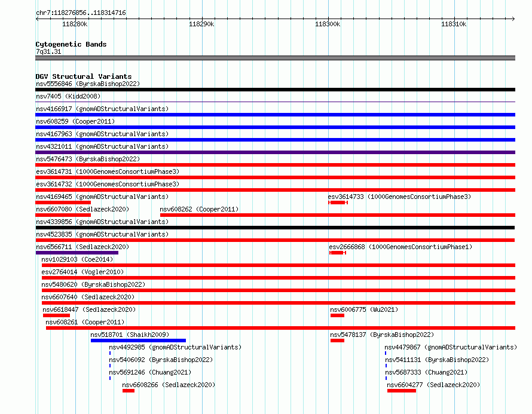The height and width of the screenshot is (414, 532).
Task: Open nsv608262 (Cooper2011) label
Action: 199,209
